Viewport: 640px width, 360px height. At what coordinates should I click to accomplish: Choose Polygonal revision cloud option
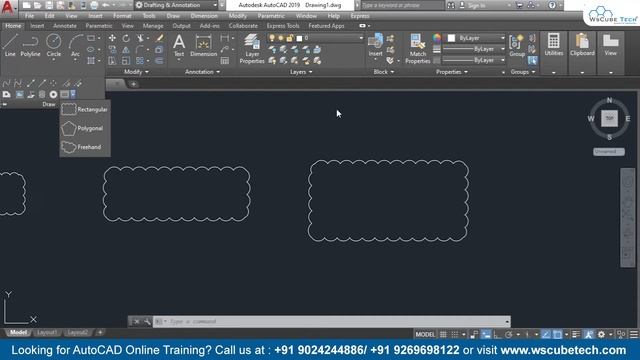(85, 128)
